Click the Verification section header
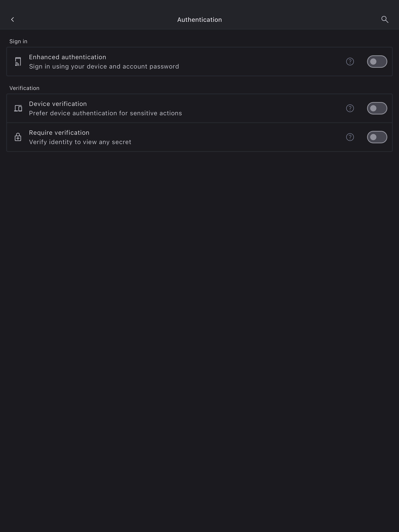399x532 pixels. 24,88
